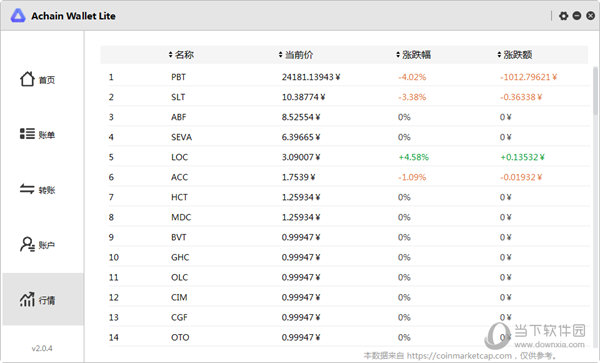Select the PBT coin name
600x363 pixels.
pos(178,77)
